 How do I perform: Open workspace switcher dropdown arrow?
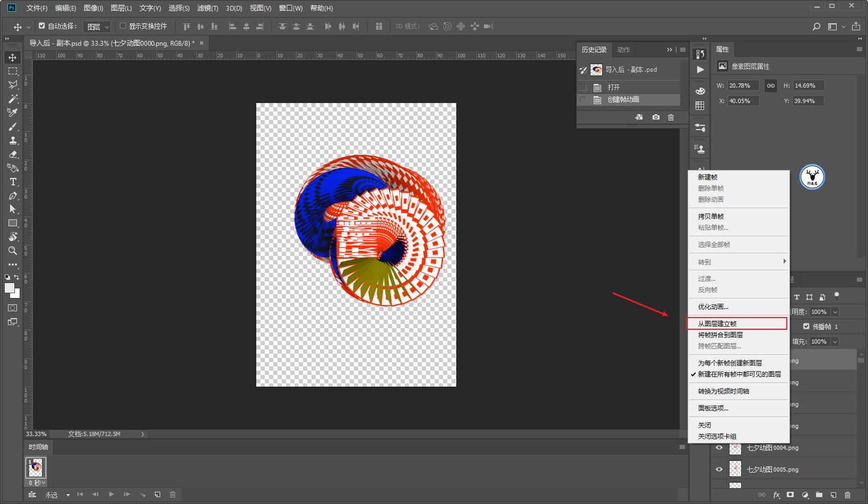tap(844, 27)
